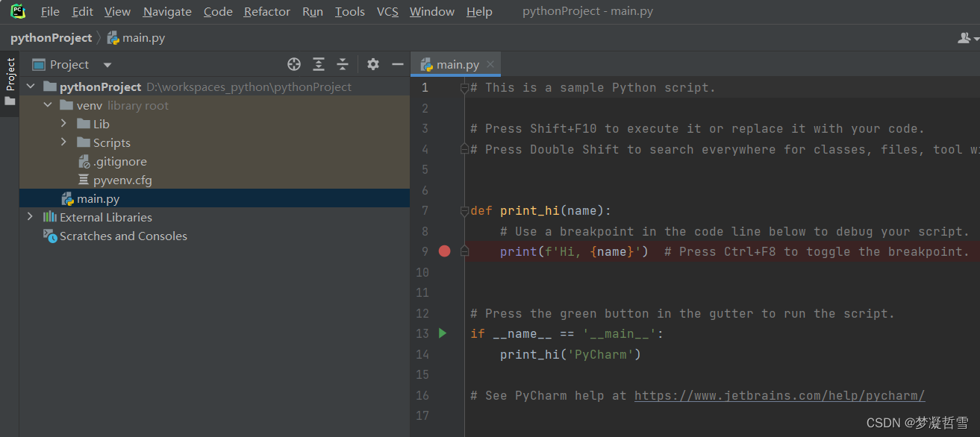The width and height of the screenshot is (980, 437).
Task: Open the Refactor menu
Action: point(266,11)
